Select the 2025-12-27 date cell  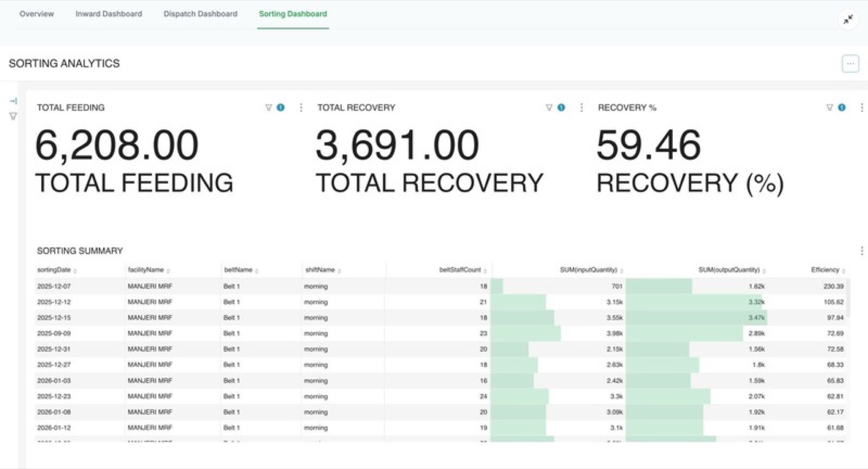[54, 365]
